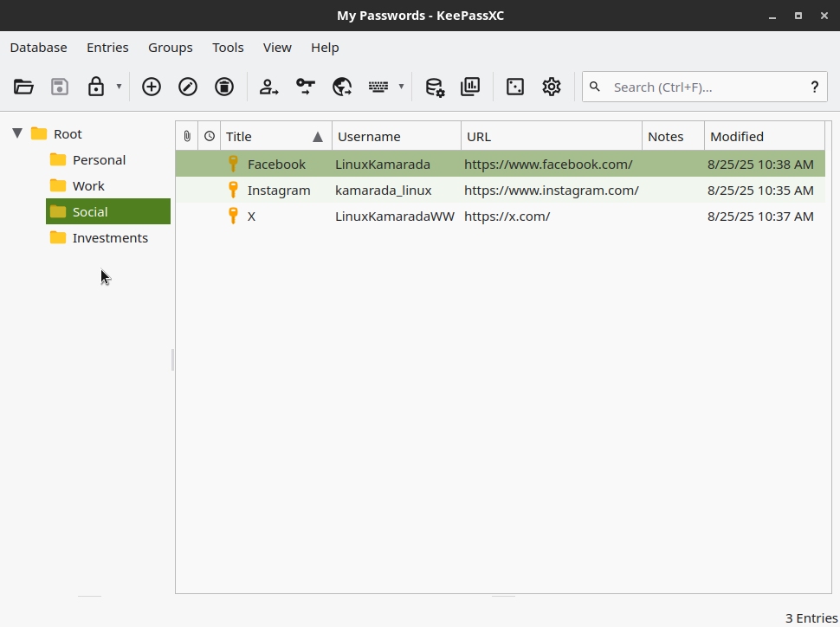Sort entries by Notes column header

674,136
